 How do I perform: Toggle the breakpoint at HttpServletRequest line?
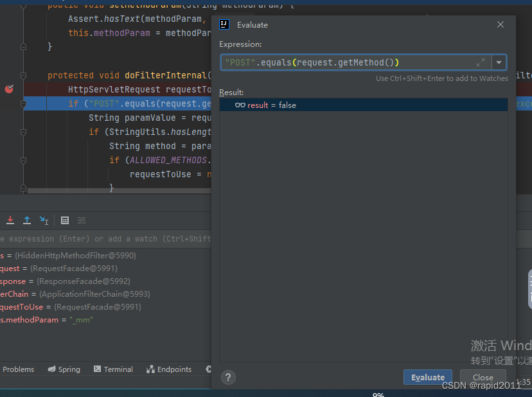tap(9, 89)
